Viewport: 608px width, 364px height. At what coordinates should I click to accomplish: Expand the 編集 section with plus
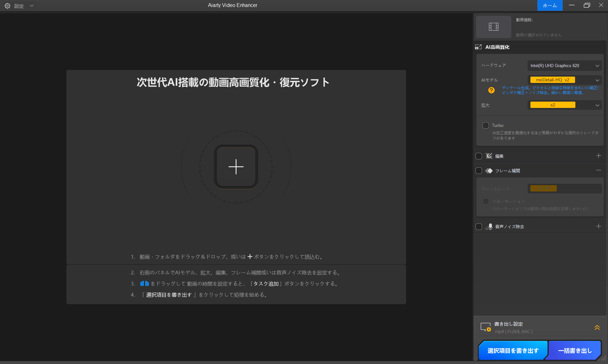pos(598,156)
